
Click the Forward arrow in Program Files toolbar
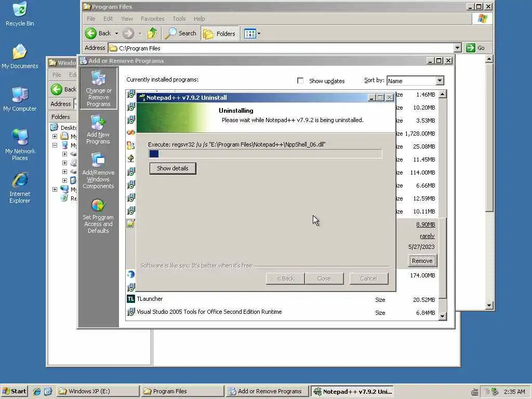click(x=128, y=33)
